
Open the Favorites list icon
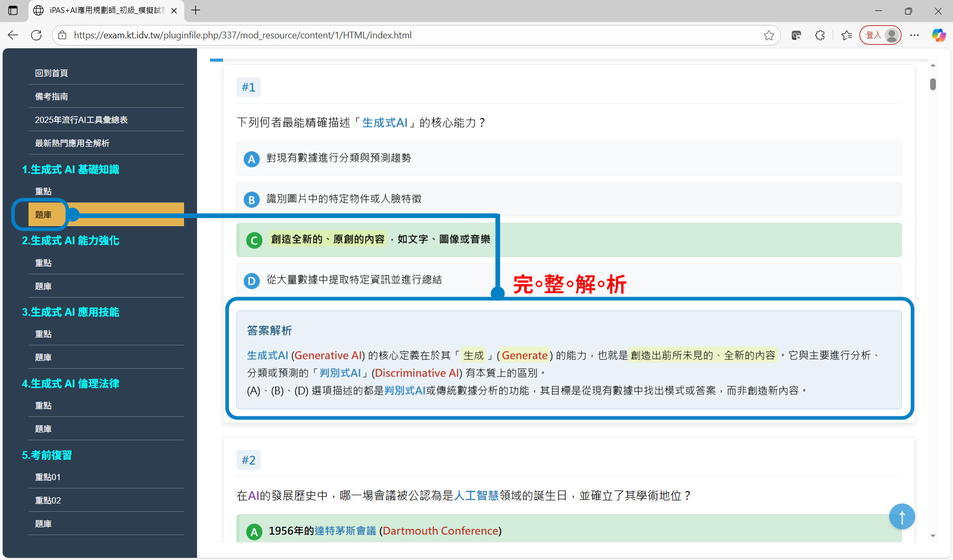(x=847, y=35)
